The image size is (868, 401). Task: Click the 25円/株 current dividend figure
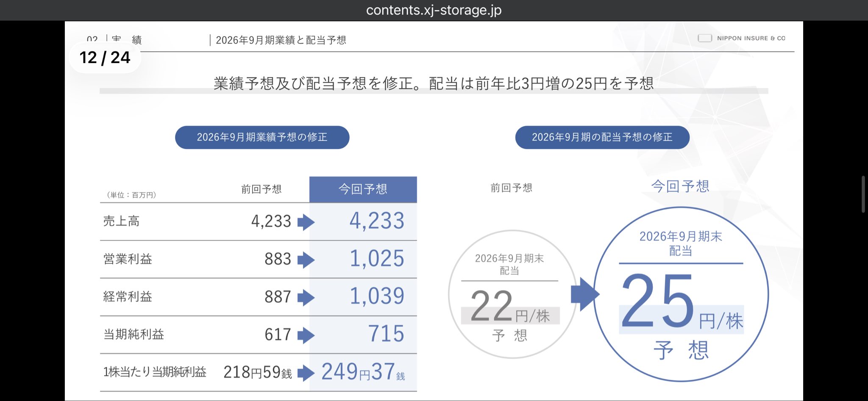coord(682,301)
